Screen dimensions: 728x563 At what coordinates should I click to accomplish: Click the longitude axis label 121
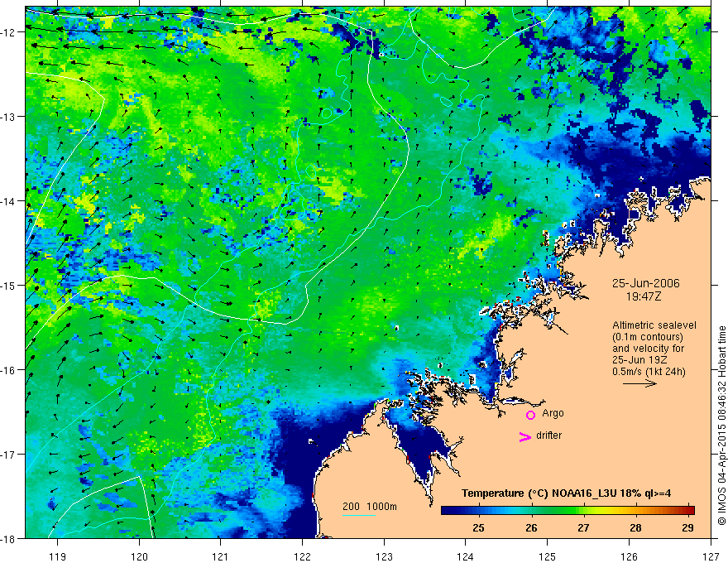pos(221,556)
